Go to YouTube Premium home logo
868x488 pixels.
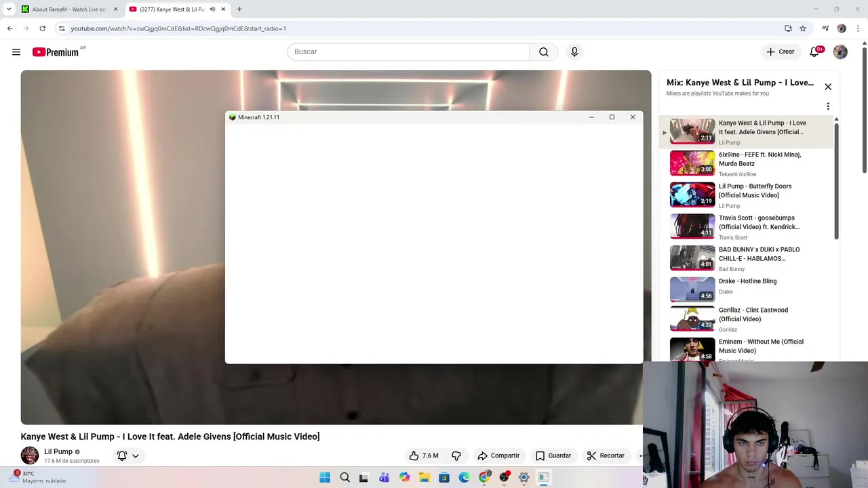(56, 52)
